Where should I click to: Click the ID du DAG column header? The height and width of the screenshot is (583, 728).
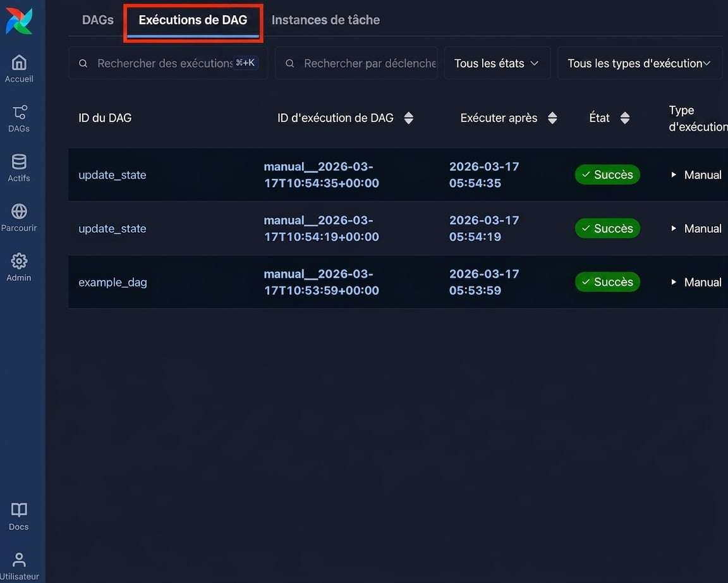(105, 118)
